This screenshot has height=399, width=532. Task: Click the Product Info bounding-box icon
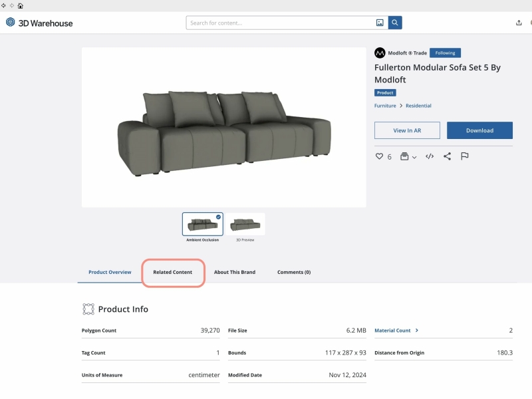(88, 309)
